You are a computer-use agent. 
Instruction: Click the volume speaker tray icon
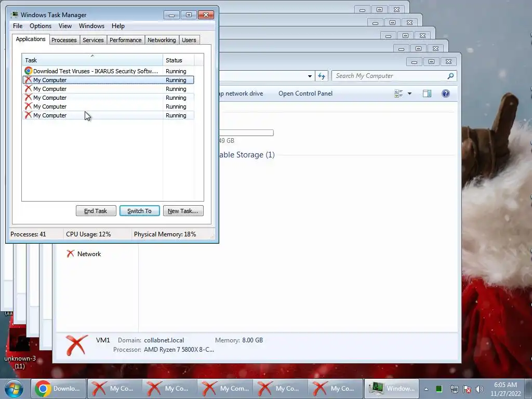pos(480,389)
